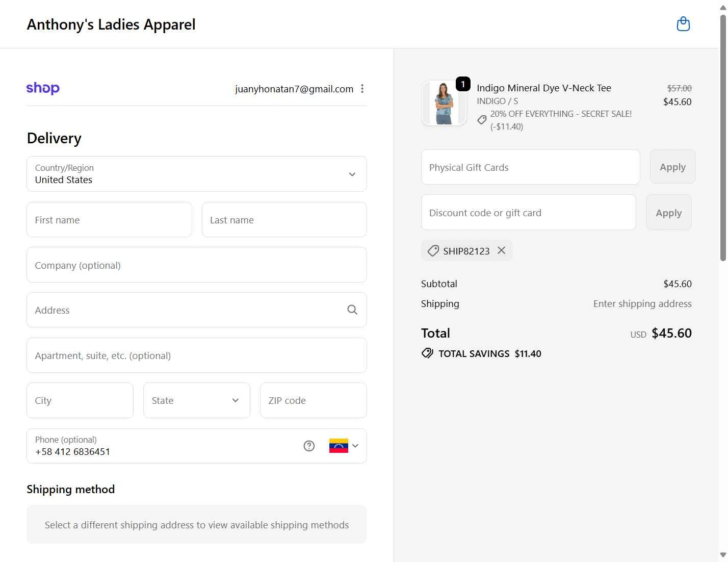Open the Country/Region dropdown
The width and height of the screenshot is (728, 562).
click(197, 174)
